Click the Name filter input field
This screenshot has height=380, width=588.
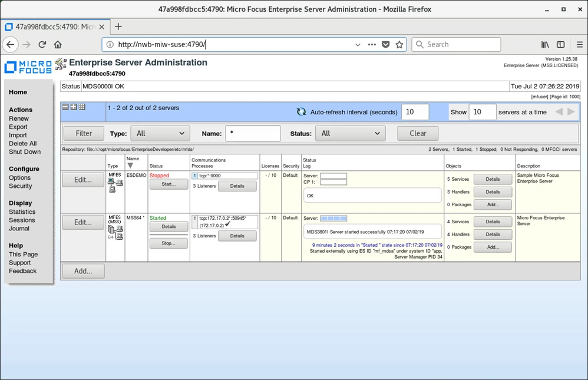coord(253,133)
